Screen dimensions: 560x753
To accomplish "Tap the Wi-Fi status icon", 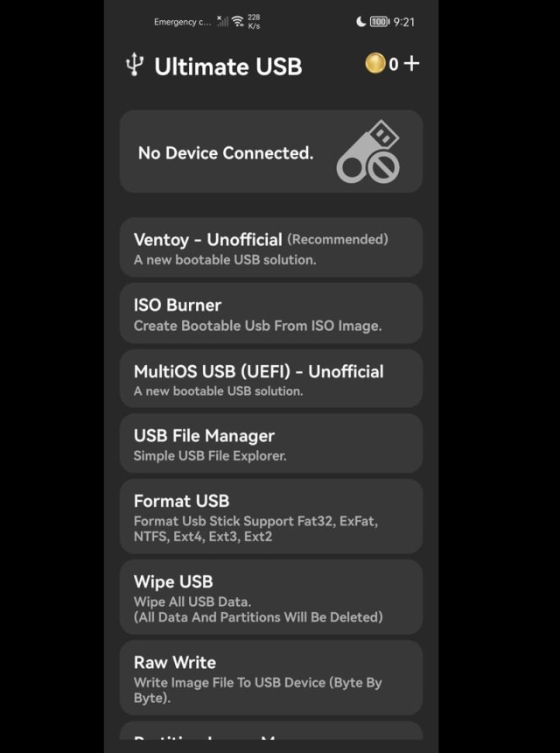I will click(237, 21).
